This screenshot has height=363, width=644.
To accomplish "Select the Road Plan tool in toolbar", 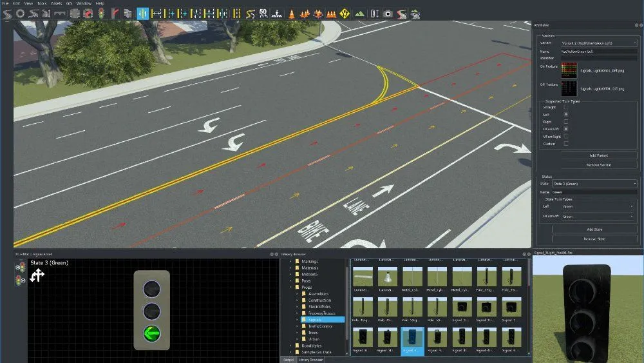I will (x=7, y=14).
